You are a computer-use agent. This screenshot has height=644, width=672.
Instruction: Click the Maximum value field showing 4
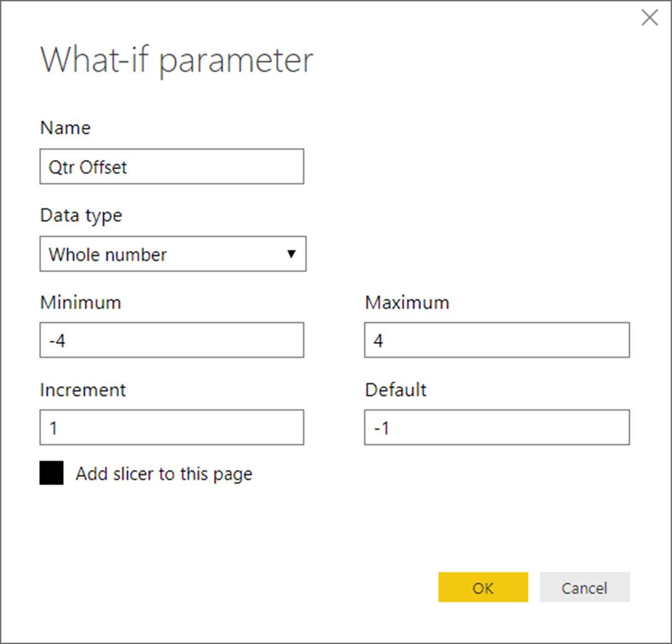tap(497, 340)
